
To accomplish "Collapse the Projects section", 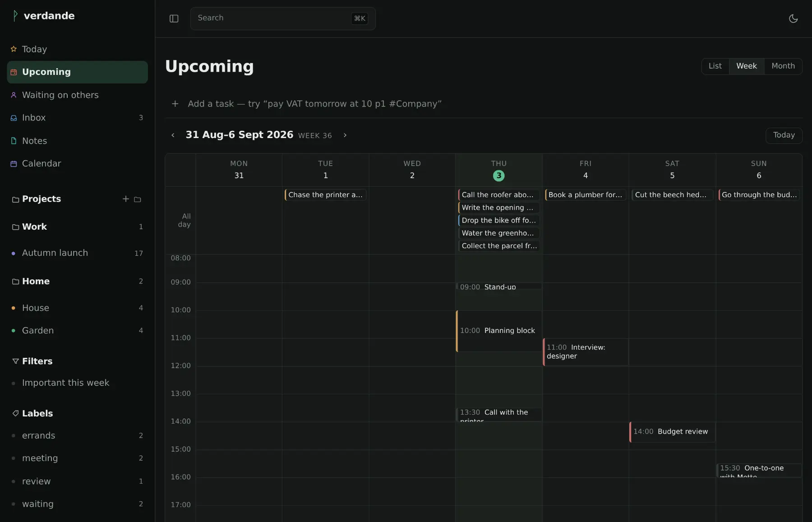I will coord(42,199).
